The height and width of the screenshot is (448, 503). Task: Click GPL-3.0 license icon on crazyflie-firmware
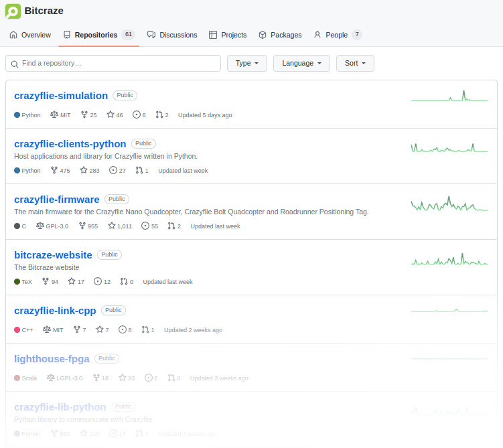[x=40, y=226]
